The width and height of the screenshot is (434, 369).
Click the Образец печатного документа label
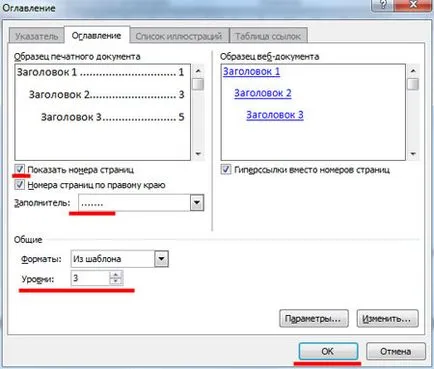click(77, 56)
